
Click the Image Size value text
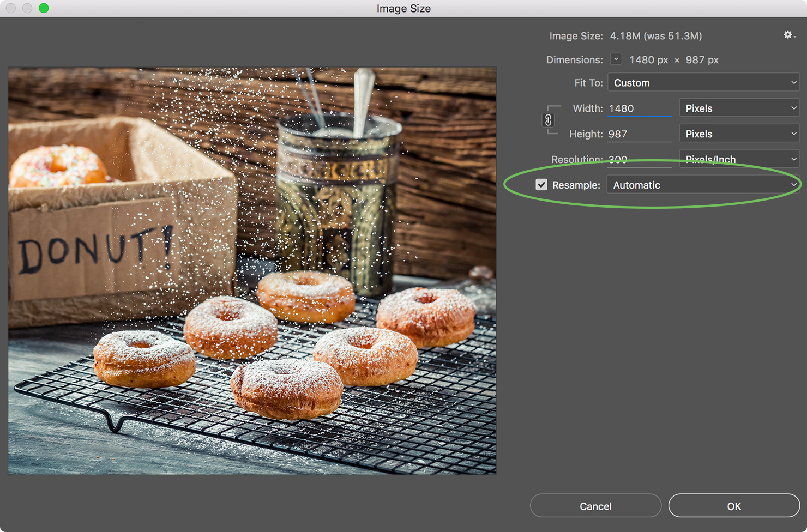(x=655, y=36)
